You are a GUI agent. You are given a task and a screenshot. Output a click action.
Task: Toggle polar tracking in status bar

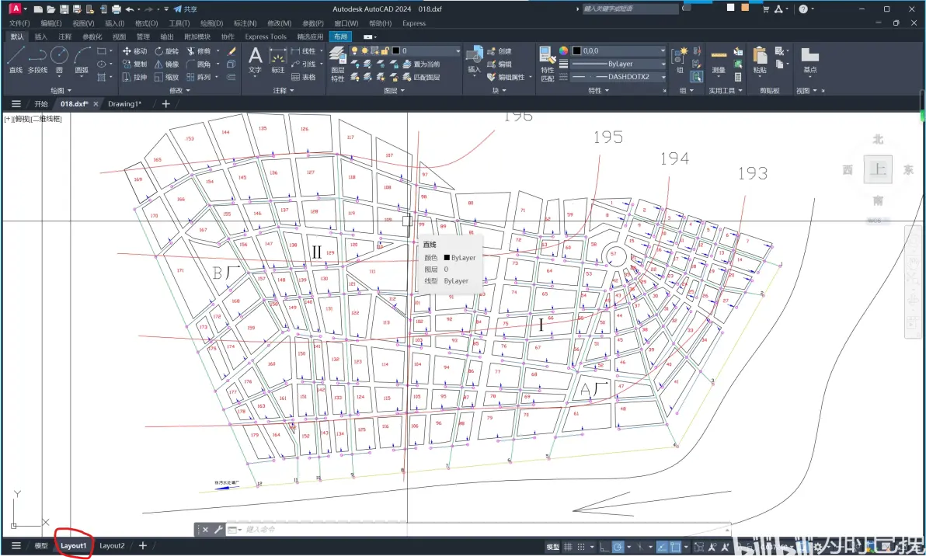tap(618, 547)
